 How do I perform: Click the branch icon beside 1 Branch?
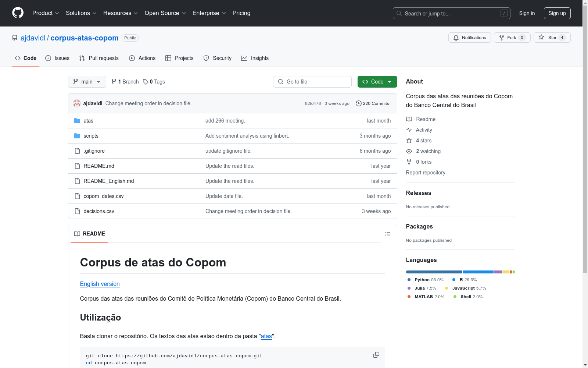click(114, 82)
